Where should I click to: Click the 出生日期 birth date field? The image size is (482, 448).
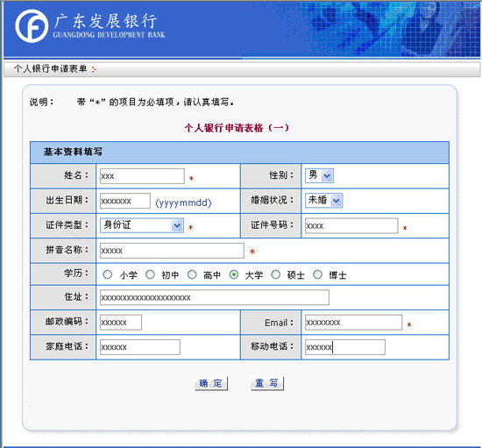pyautogui.click(x=125, y=201)
